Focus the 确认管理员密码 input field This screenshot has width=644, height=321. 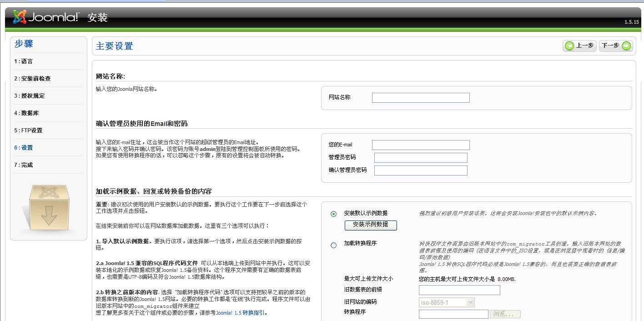(x=421, y=171)
